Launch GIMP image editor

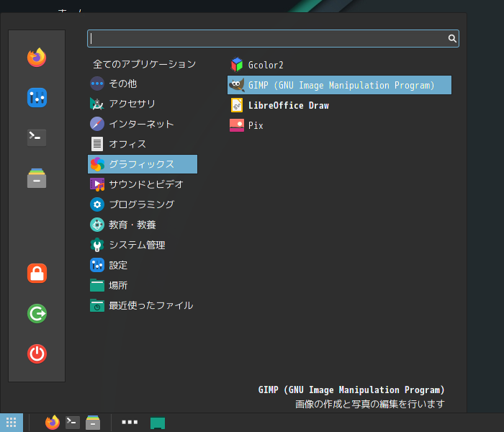coord(339,85)
